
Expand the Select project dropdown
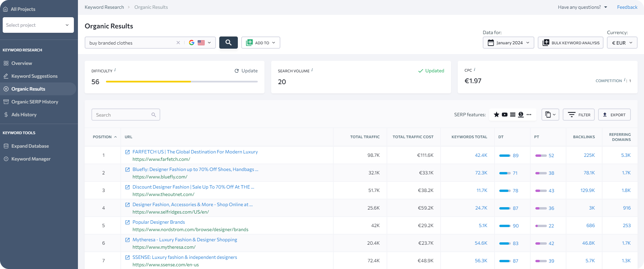click(38, 25)
